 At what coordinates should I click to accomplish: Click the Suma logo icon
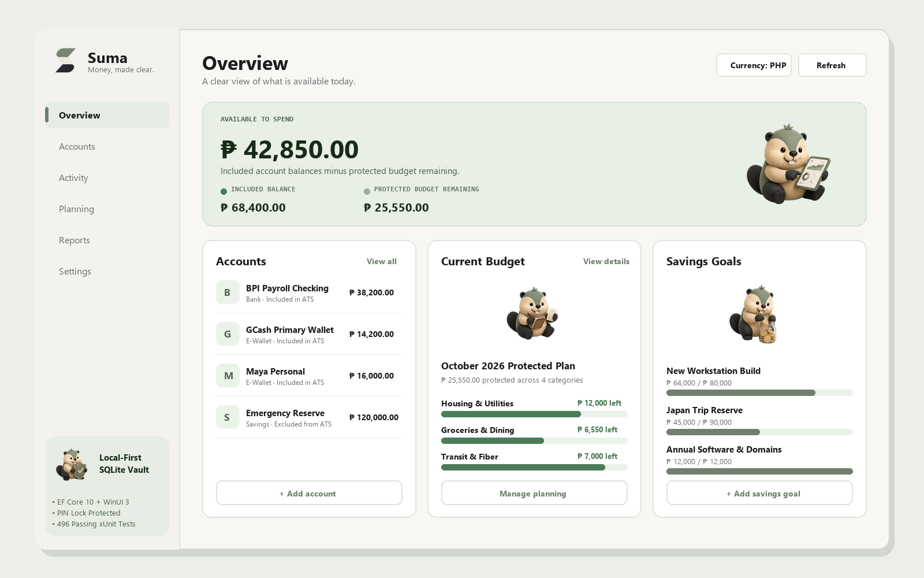point(65,61)
